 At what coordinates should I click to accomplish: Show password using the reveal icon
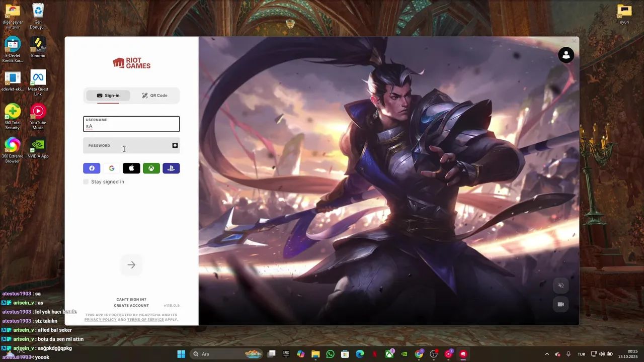point(175,145)
